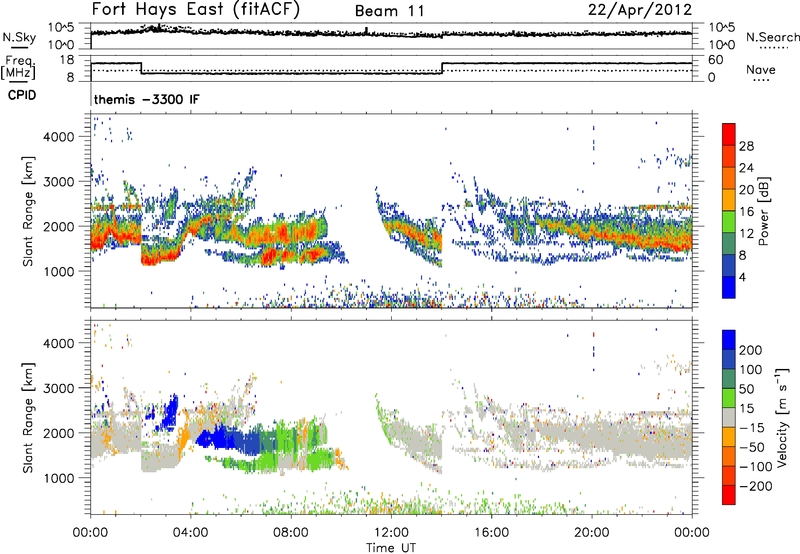Click the frequency step-up line at 14:00
Viewport: 800px width, 554px height.
[442, 68]
